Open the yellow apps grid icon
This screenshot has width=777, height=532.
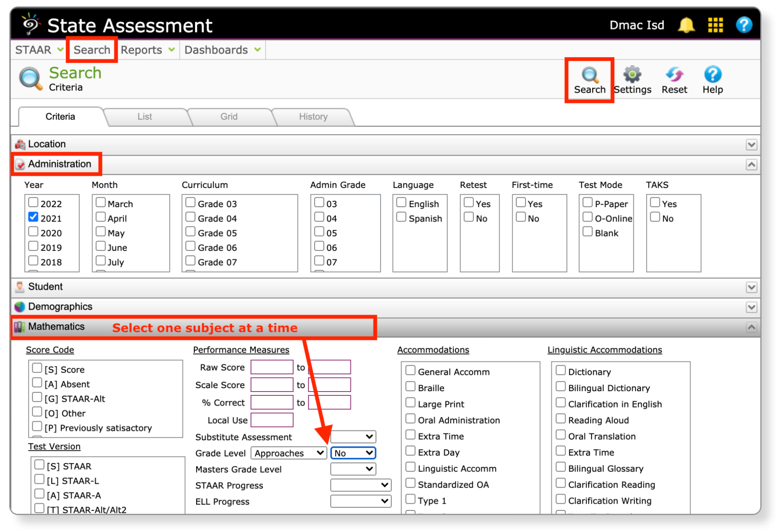pyautogui.click(x=715, y=25)
